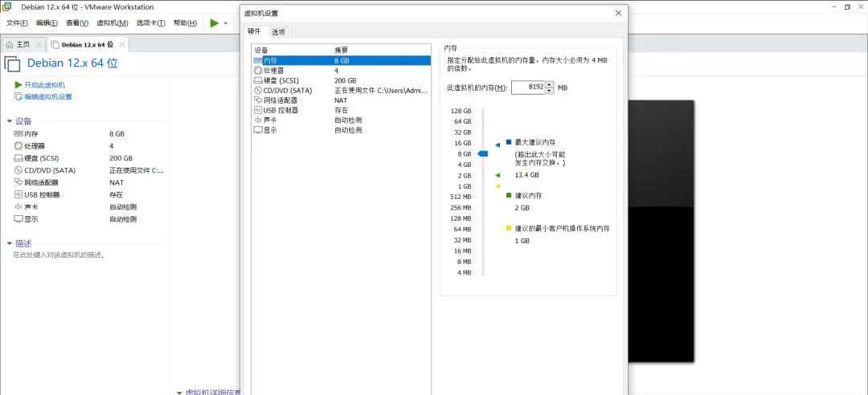
Task: Expand the 虚拟机详细信息 section at bottom
Action: point(179,393)
